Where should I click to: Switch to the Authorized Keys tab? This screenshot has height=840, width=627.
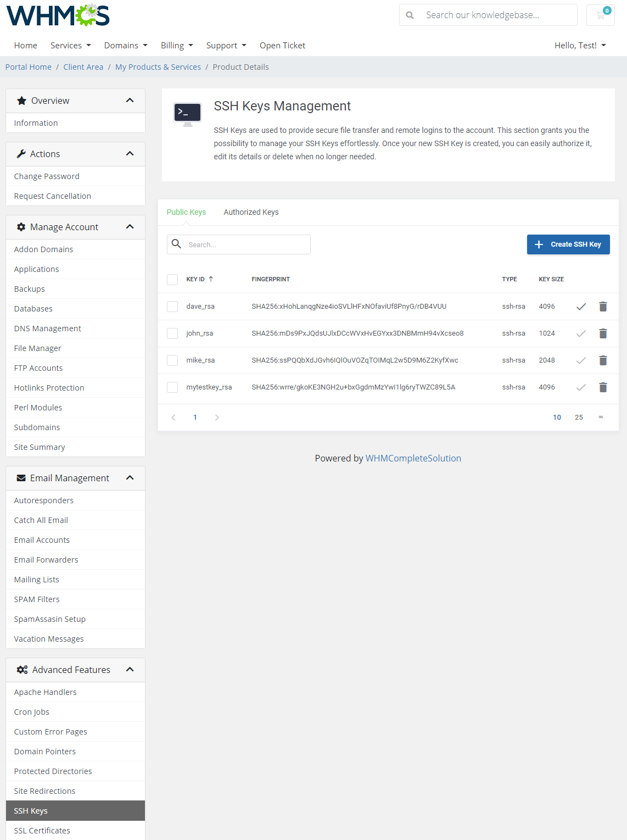point(251,212)
